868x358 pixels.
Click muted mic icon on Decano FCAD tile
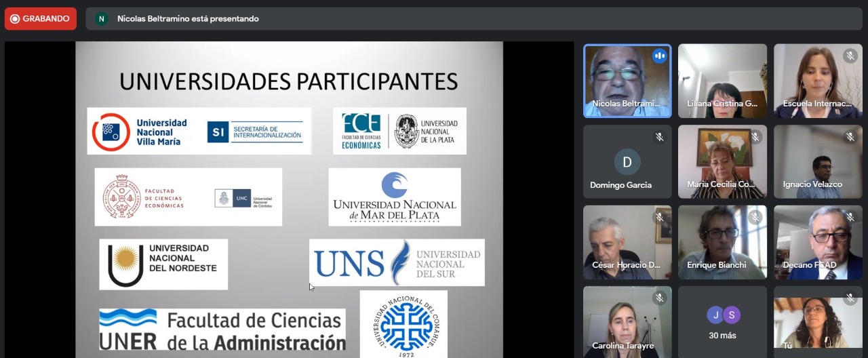tap(850, 218)
